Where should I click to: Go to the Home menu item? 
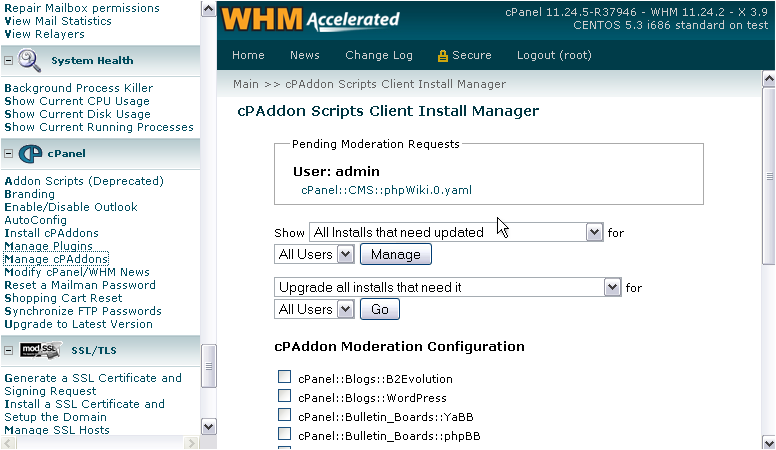pyautogui.click(x=248, y=55)
